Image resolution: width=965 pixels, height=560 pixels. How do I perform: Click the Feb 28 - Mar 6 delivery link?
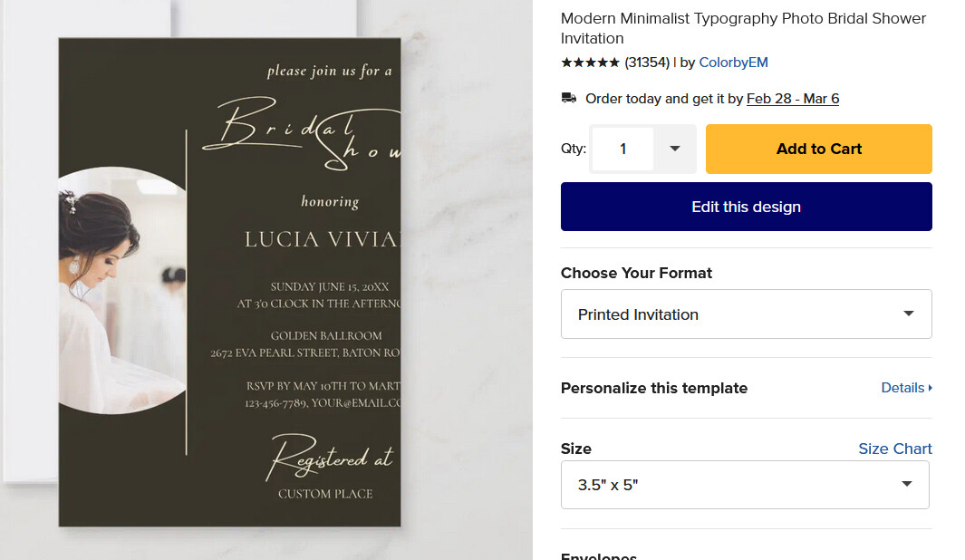point(793,99)
